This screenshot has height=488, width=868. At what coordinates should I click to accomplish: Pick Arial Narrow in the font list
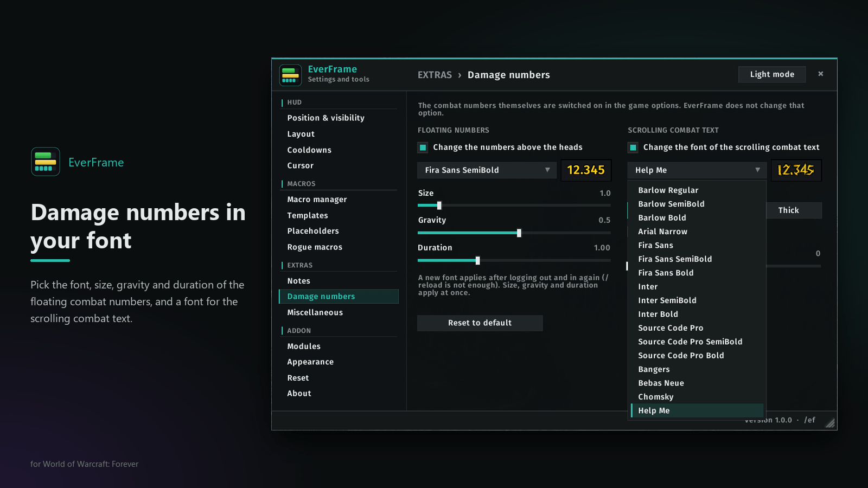697,232
